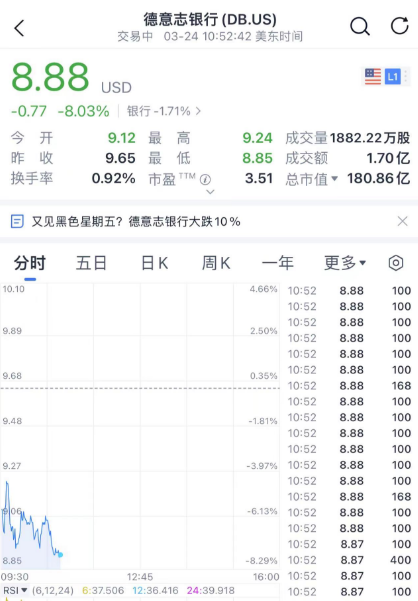The width and height of the screenshot is (418, 601).
Task: Tap the 10.10 price axis label
Action: click(x=13, y=289)
